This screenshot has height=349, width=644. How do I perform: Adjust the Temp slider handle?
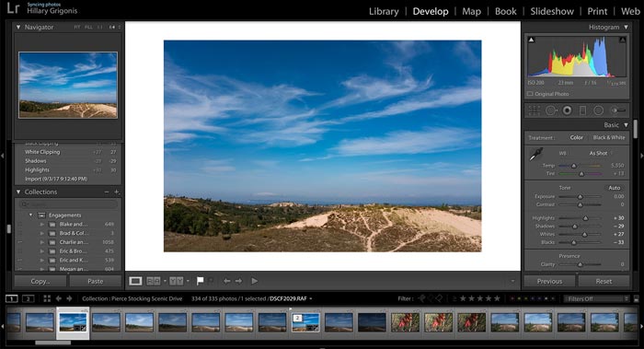tap(574, 166)
